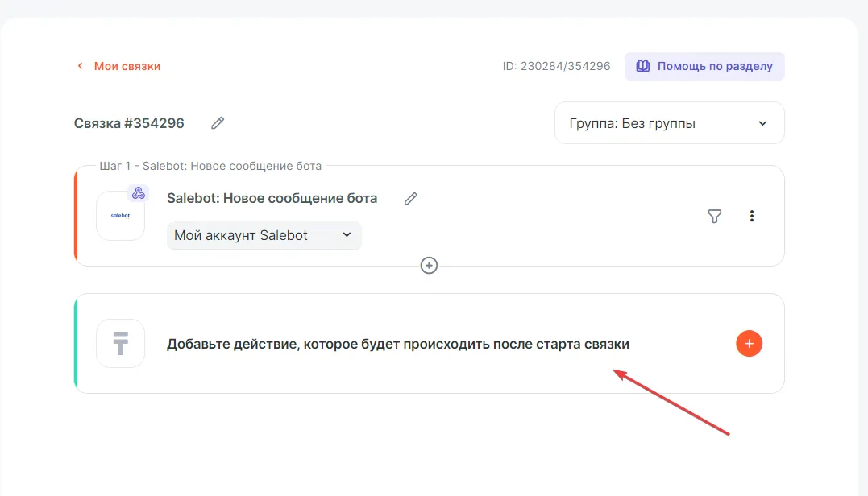Open Помощь по разделу help button
Viewport: 868px width, 496px height.
[x=704, y=66]
